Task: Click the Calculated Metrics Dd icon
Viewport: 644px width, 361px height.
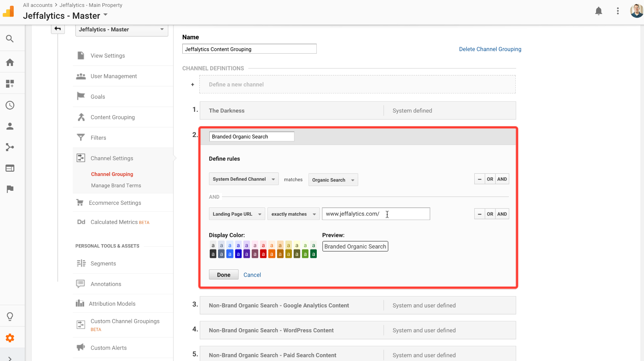Action: click(81, 222)
